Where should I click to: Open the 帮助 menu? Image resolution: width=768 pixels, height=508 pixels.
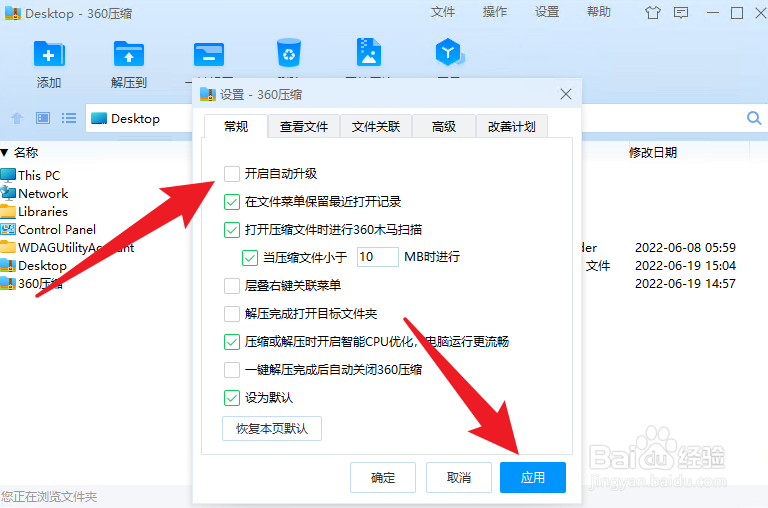tap(599, 12)
